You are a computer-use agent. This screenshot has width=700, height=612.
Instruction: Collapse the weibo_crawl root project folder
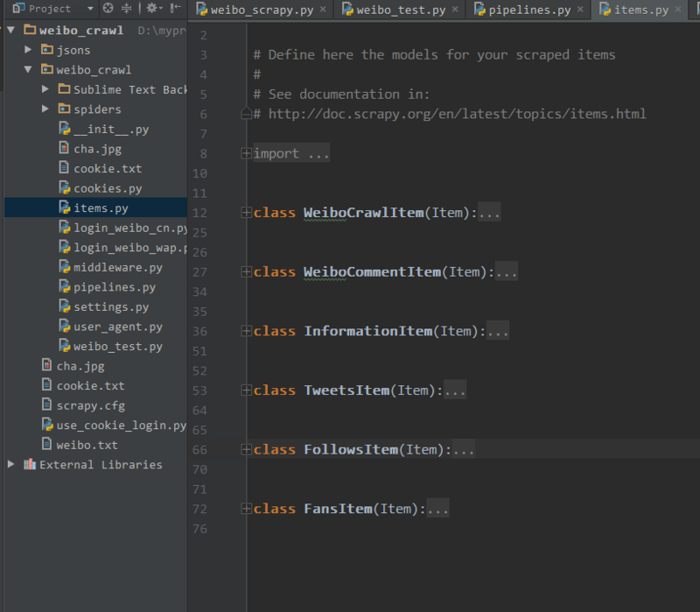(x=11, y=31)
